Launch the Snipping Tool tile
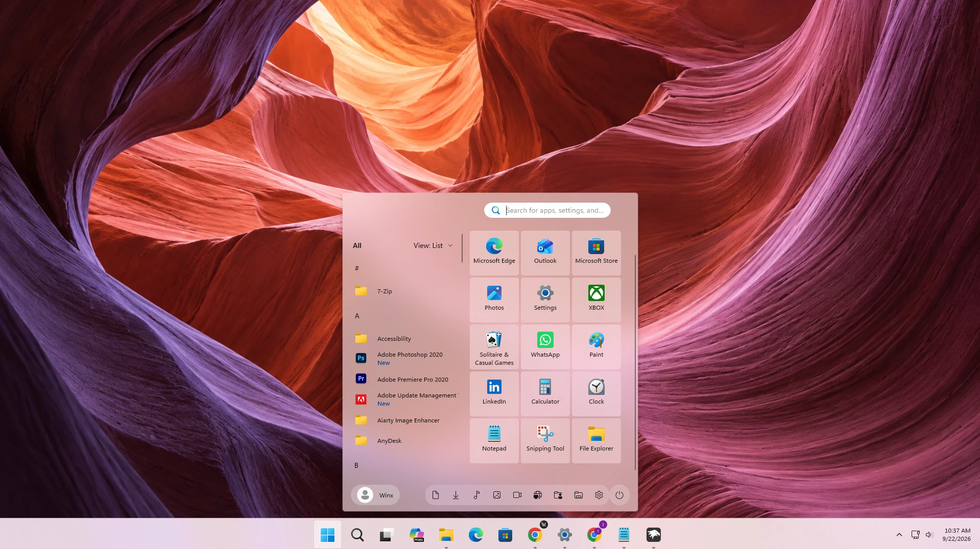This screenshot has height=549, width=980. (x=545, y=440)
